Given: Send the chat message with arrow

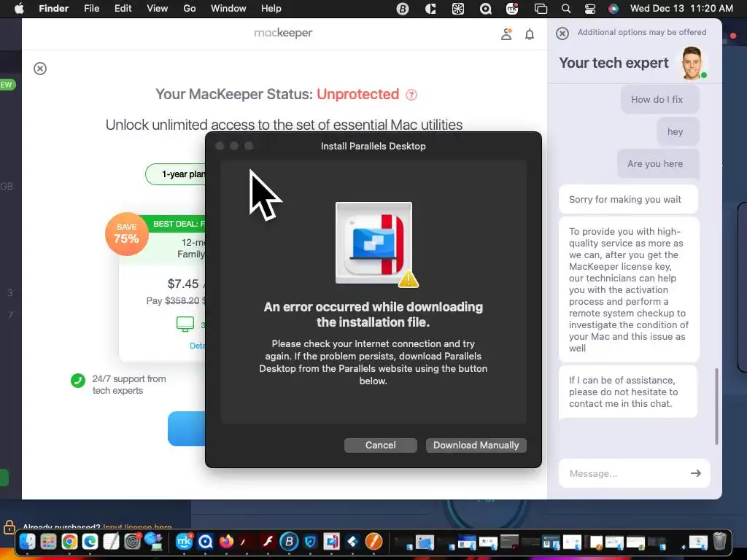Looking at the screenshot, I should pos(696,472).
